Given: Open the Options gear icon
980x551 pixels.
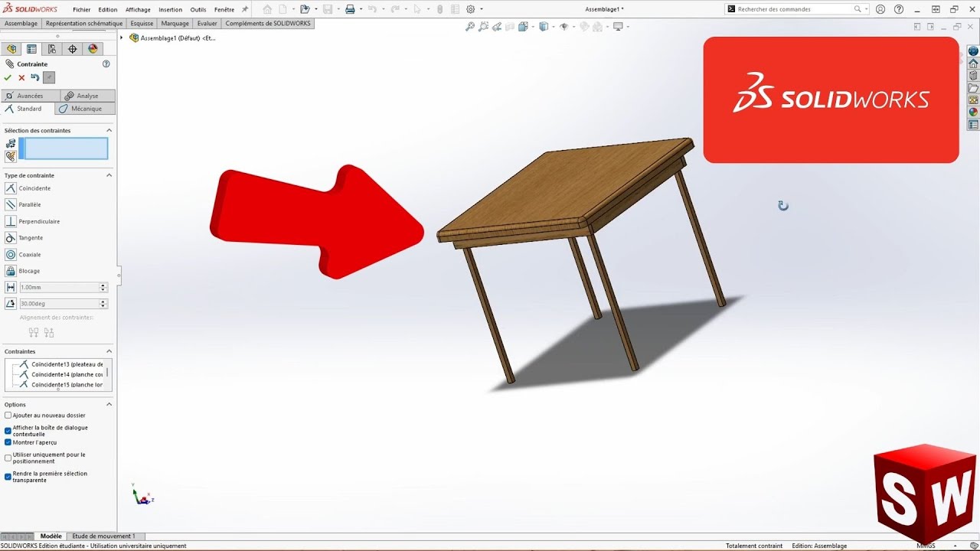Looking at the screenshot, I should (x=471, y=9).
